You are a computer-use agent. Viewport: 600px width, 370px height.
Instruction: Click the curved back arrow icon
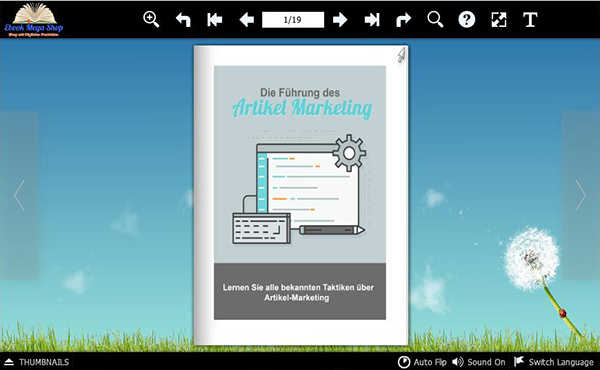(183, 20)
